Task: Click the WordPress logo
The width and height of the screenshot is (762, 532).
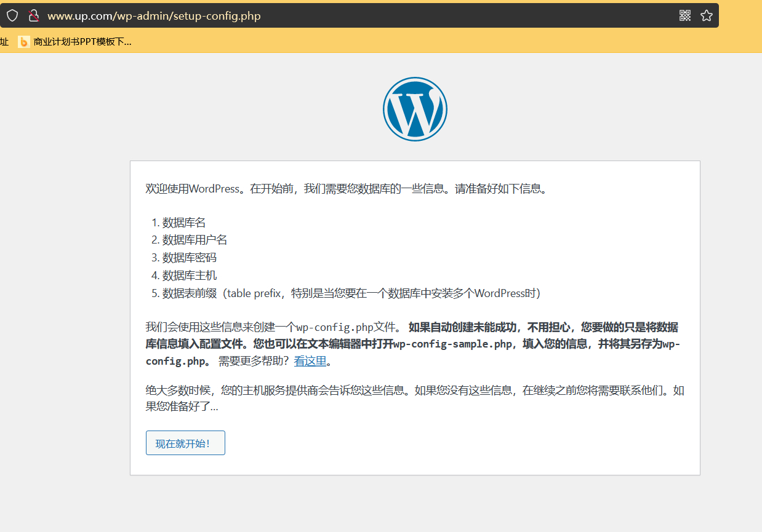Action: click(x=415, y=109)
